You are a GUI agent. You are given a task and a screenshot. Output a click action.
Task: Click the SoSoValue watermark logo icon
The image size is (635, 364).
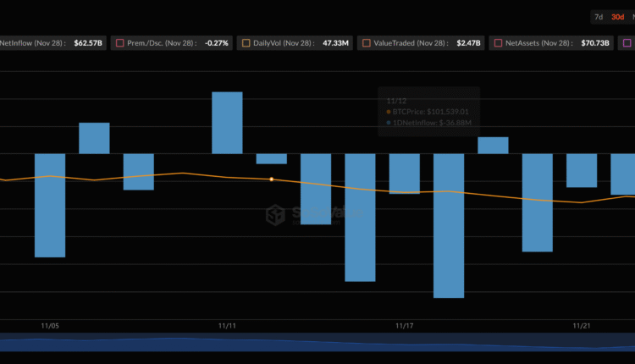[275, 215]
